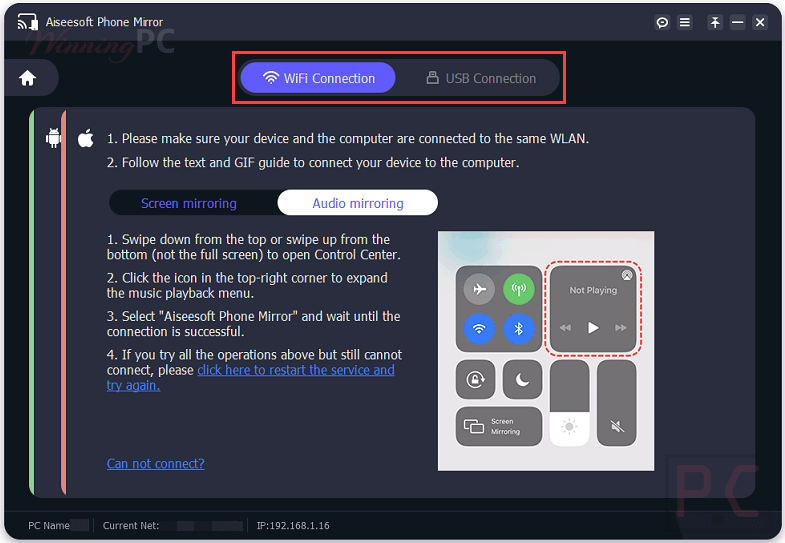Click the play button in Not Playing widget
785x543 pixels.
click(593, 328)
